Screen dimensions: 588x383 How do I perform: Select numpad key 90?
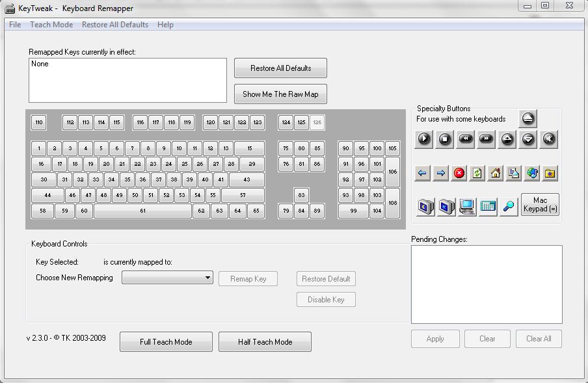tap(346, 148)
